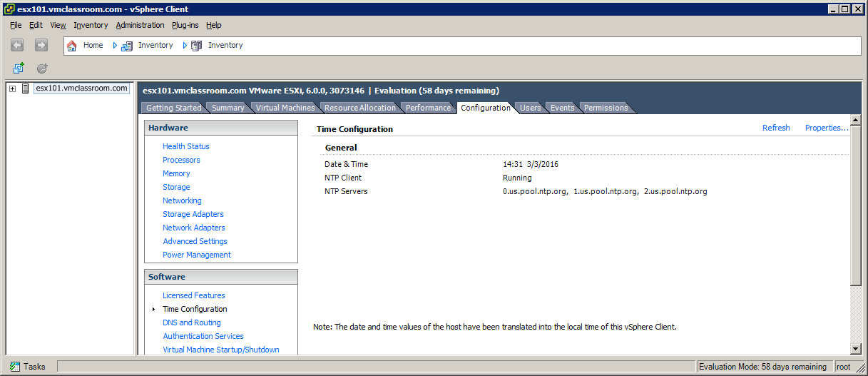The image size is (868, 376).
Task: Click the Hardware section header
Action: [x=221, y=128]
